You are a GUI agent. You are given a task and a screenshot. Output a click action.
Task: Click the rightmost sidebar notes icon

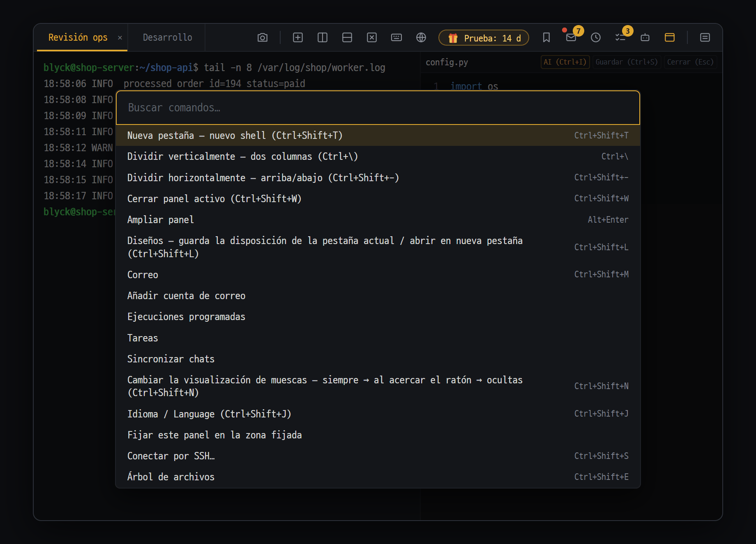click(x=705, y=38)
